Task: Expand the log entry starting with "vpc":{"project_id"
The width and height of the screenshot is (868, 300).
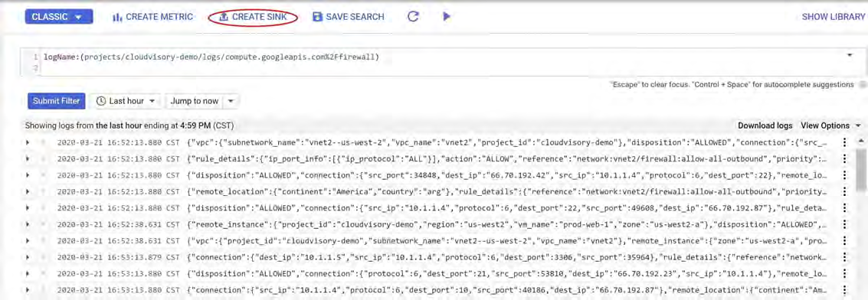Action: pyautogui.click(x=28, y=241)
